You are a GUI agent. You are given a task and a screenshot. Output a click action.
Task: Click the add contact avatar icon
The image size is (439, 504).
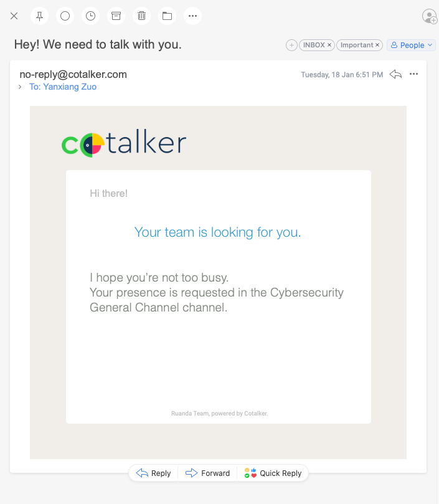[x=430, y=16]
